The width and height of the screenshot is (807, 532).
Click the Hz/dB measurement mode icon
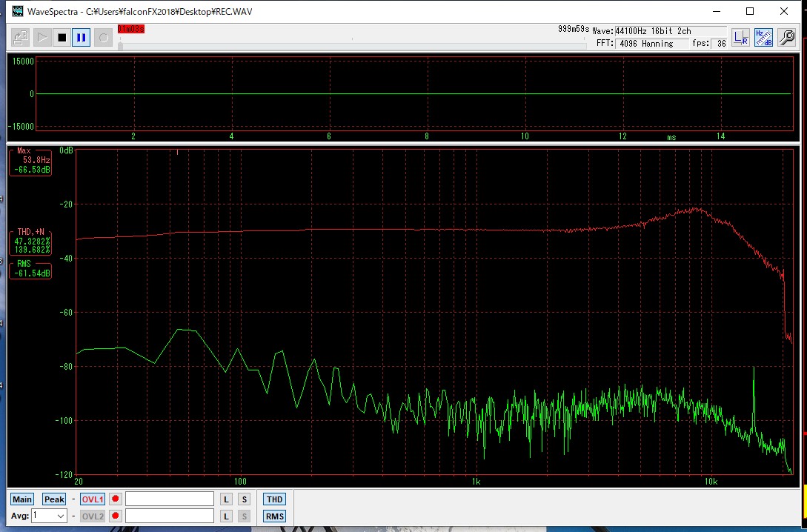click(x=763, y=38)
